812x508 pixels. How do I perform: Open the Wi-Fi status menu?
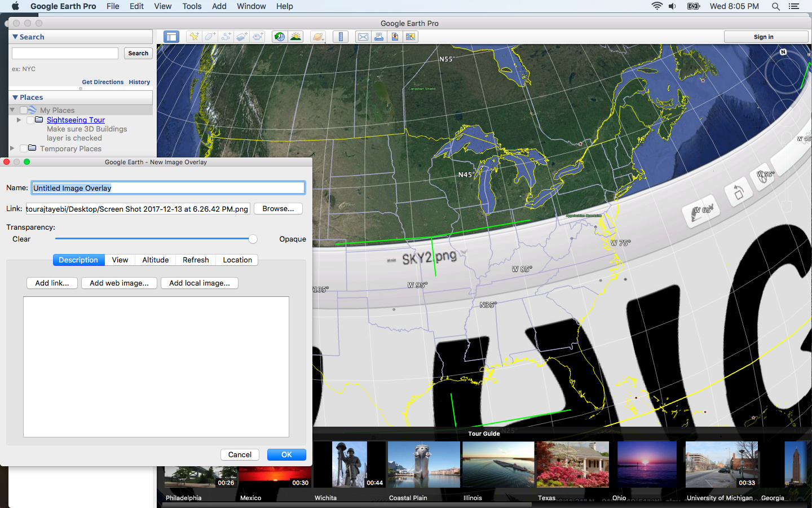coord(657,6)
